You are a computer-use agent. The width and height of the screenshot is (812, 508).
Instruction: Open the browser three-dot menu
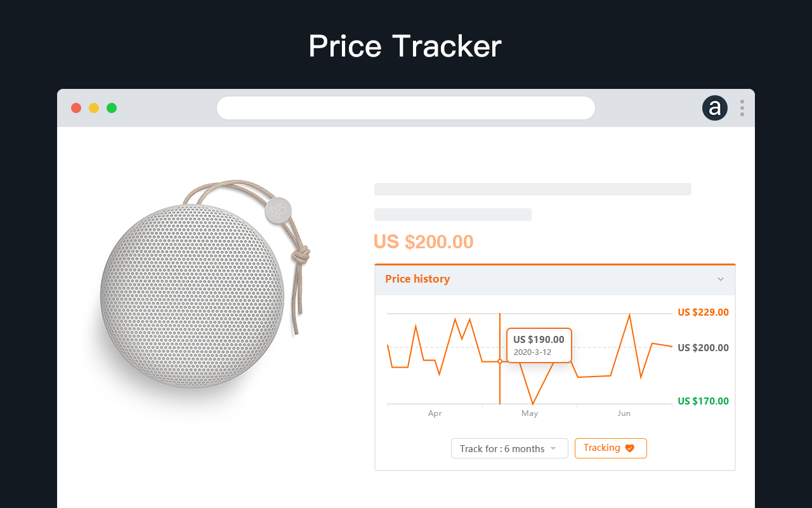(742, 108)
